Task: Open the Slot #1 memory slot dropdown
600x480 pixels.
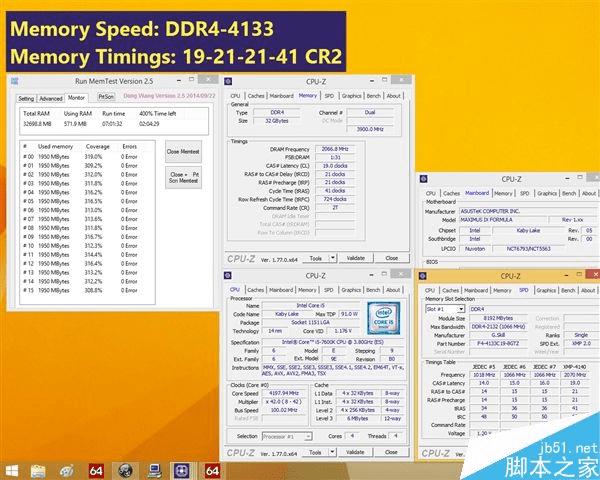Action: tap(445, 309)
